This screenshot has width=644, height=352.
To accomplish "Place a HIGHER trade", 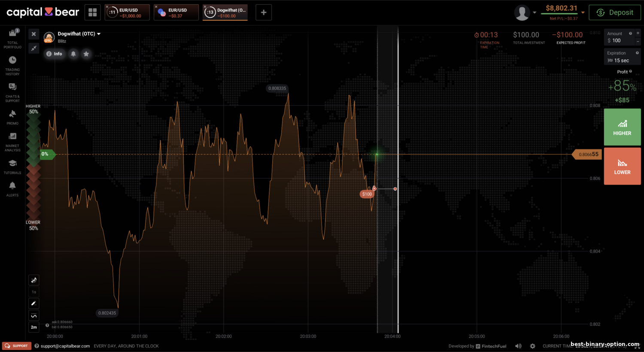I will click(x=622, y=127).
